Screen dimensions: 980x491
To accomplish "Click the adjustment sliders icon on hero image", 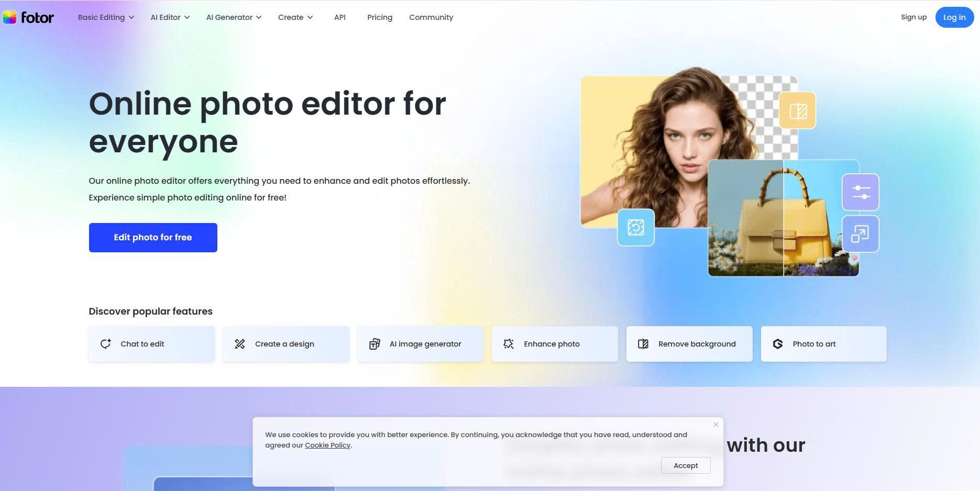I will coord(861,192).
